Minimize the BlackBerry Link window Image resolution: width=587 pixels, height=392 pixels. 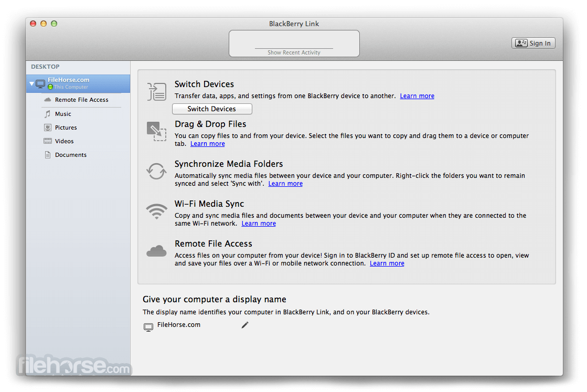tap(44, 24)
